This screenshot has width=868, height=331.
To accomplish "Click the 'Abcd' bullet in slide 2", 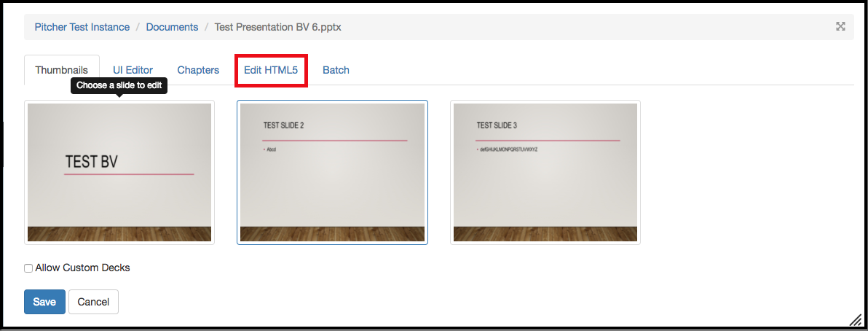I will (272, 149).
